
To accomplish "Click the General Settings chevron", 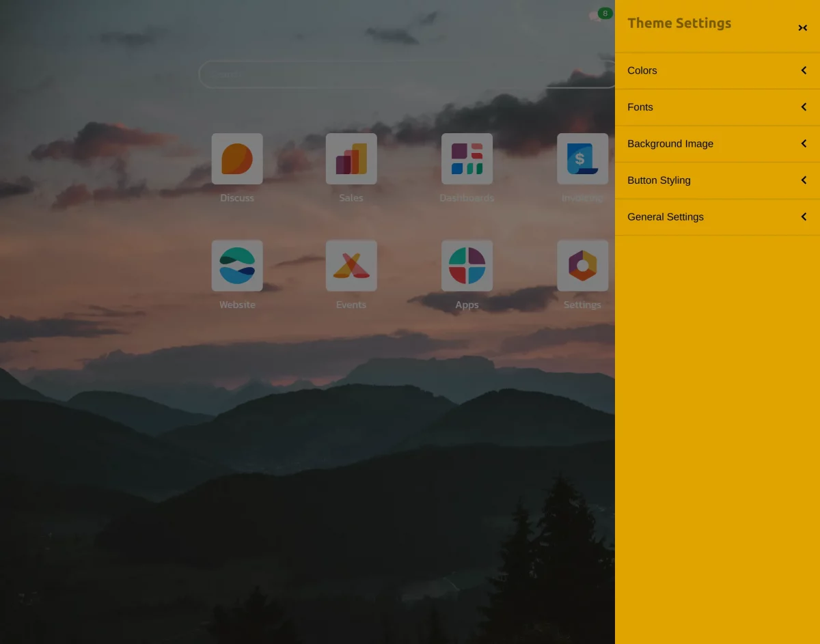I will pyautogui.click(x=803, y=216).
